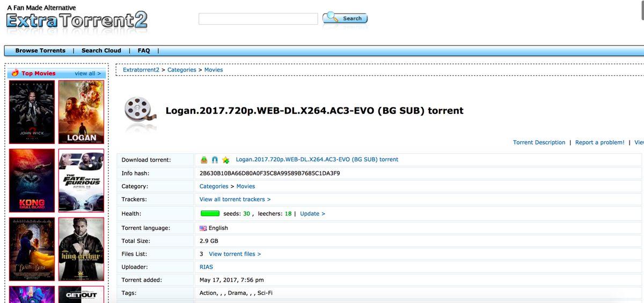Click the seeds count 30
Screen dimensions: 644x303
[247, 214]
